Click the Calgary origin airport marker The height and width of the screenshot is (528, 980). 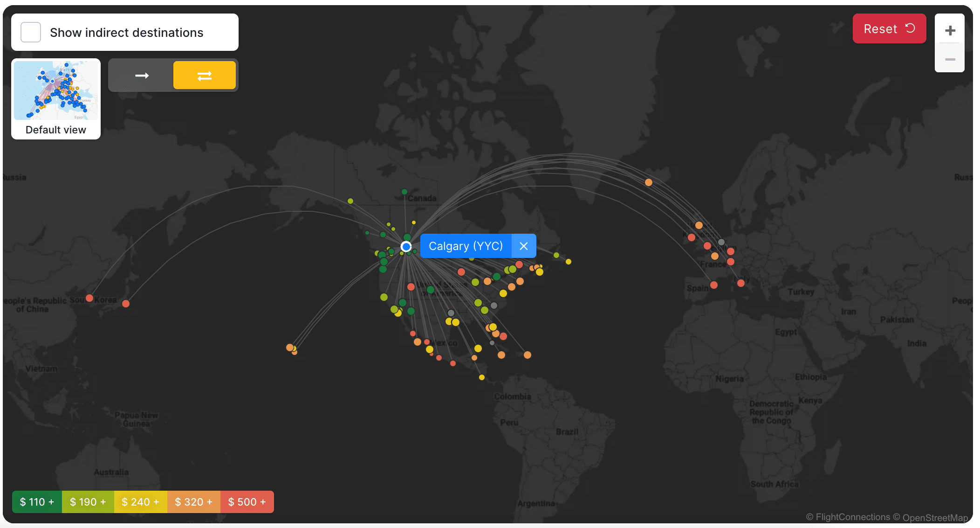click(x=406, y=247)
